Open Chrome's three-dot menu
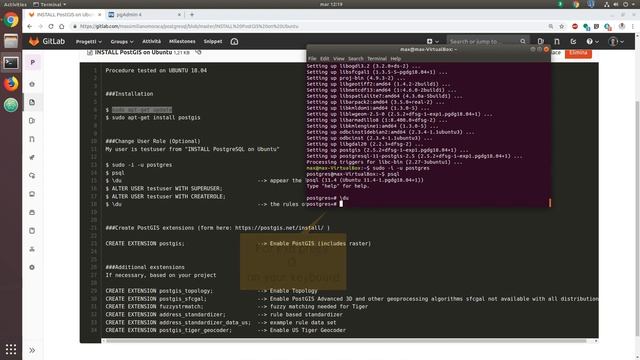Screen dimensions: 640x360 tap(633, 27)
